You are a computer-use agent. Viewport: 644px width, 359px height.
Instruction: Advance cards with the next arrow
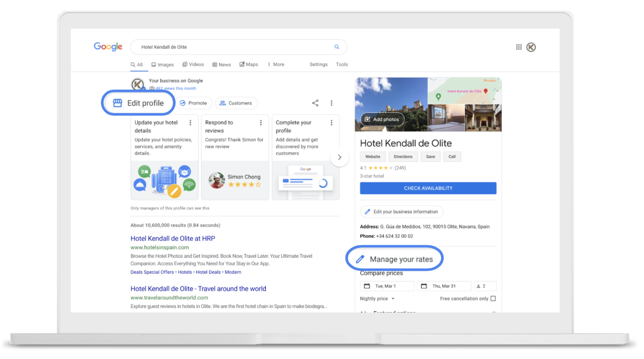pos(340,157)
